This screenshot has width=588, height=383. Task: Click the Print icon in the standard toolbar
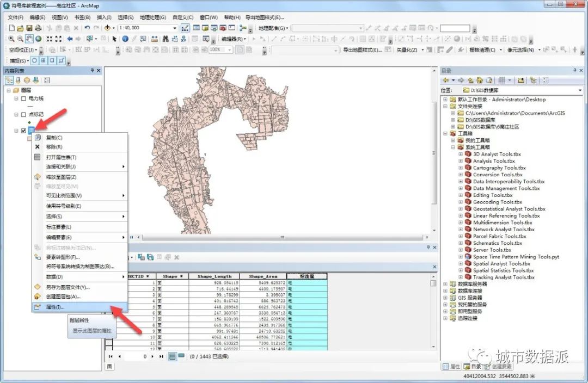(x=38, y=28)
